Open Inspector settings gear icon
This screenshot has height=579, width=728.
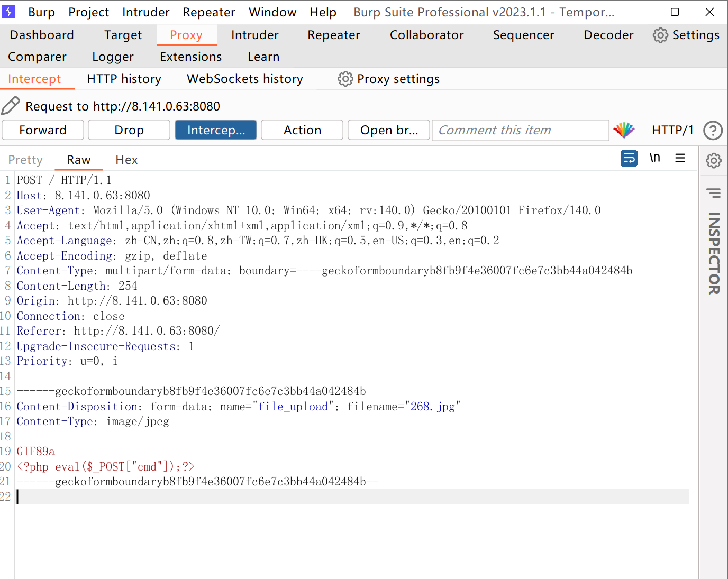714,160
